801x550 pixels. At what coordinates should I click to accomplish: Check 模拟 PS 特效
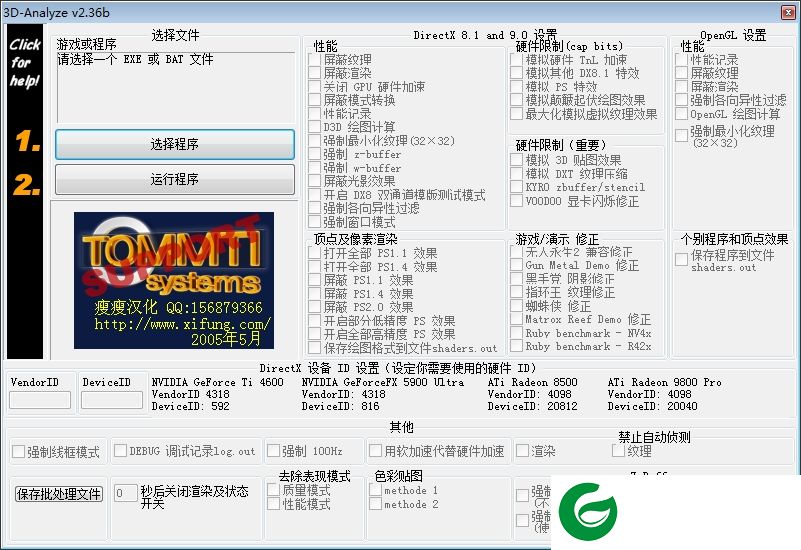[x=516, y=87]
